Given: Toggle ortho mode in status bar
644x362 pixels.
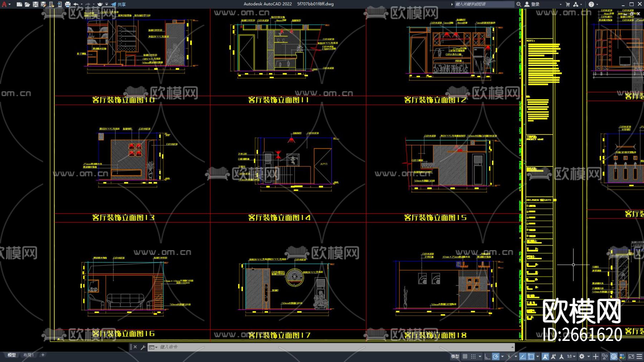Looking at the screenshot, I should tap(487, 356).
